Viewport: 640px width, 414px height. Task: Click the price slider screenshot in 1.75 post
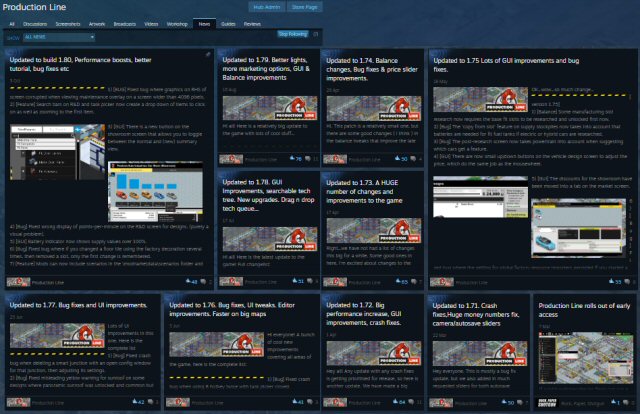[480, 197]
